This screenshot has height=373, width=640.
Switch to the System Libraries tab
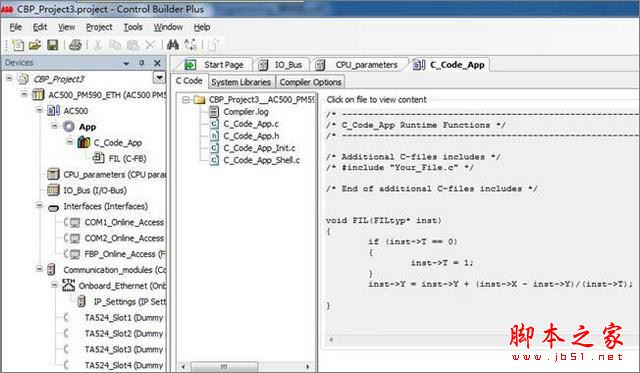241,82
